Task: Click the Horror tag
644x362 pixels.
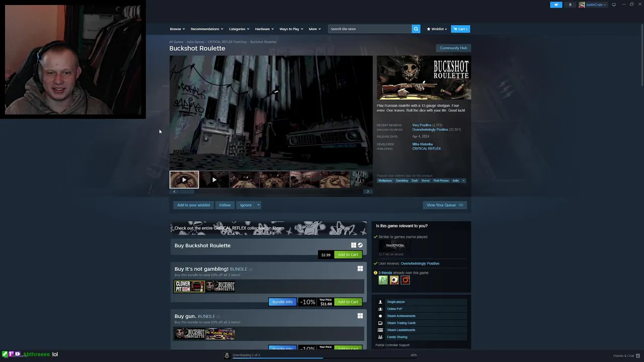Action: tap(426, 180)
